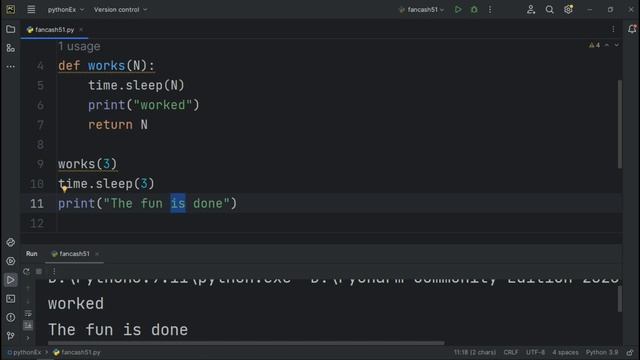Place cursor on works(3) call line 9
Viewport: 640px width, 360px height.
[x=87, y=164]
